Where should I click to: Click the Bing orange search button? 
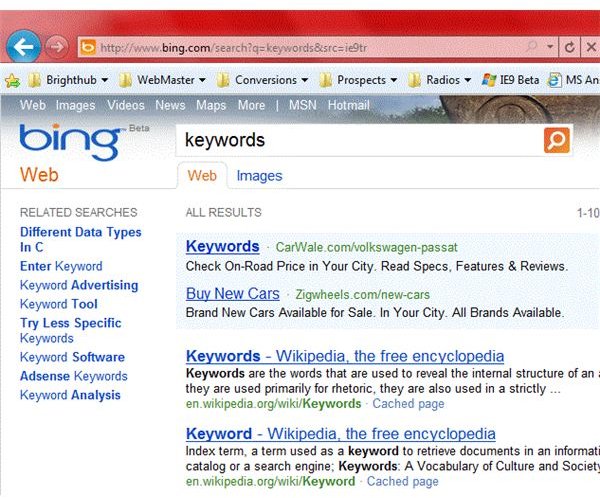557,140
